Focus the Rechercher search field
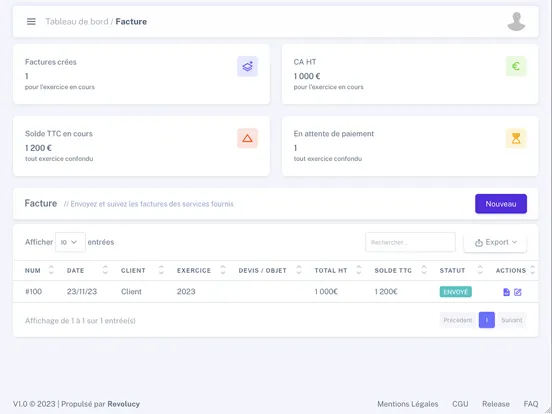This screenshot has height=414, width=552. (410, 242)
